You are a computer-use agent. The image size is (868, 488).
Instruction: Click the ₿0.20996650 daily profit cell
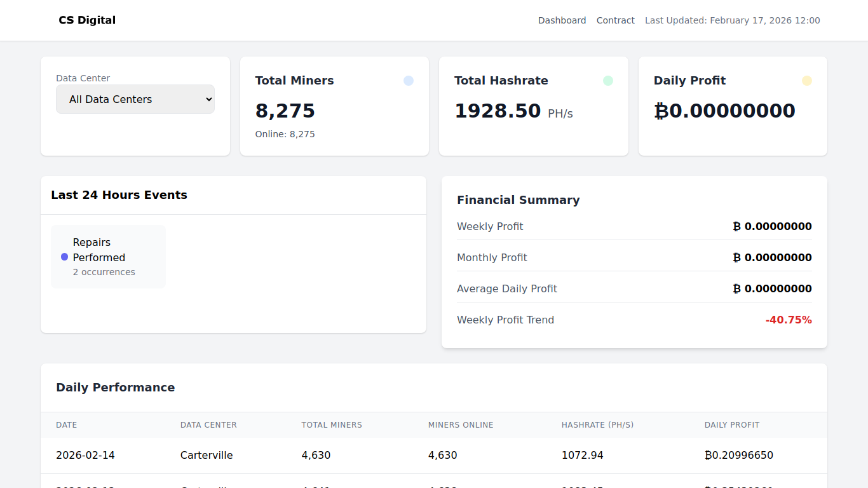[739, 455]
